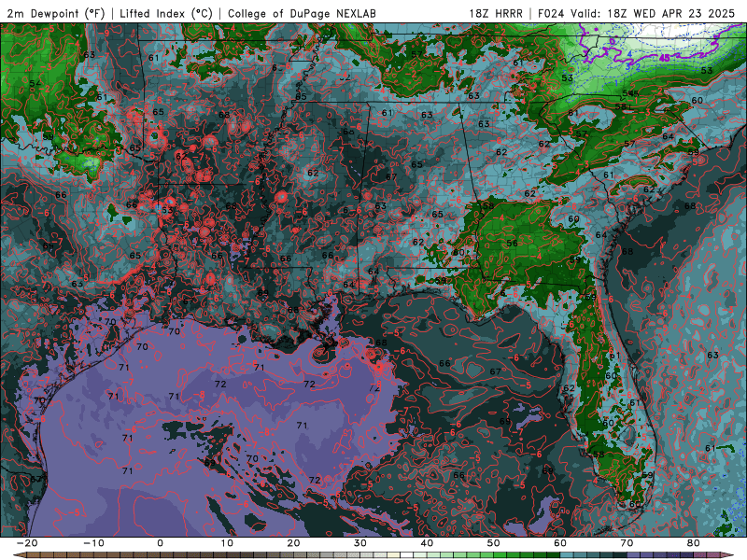747x560 pixels.
Task: Click the "18Z HRRR" model run label
Action: coord(496,13)
